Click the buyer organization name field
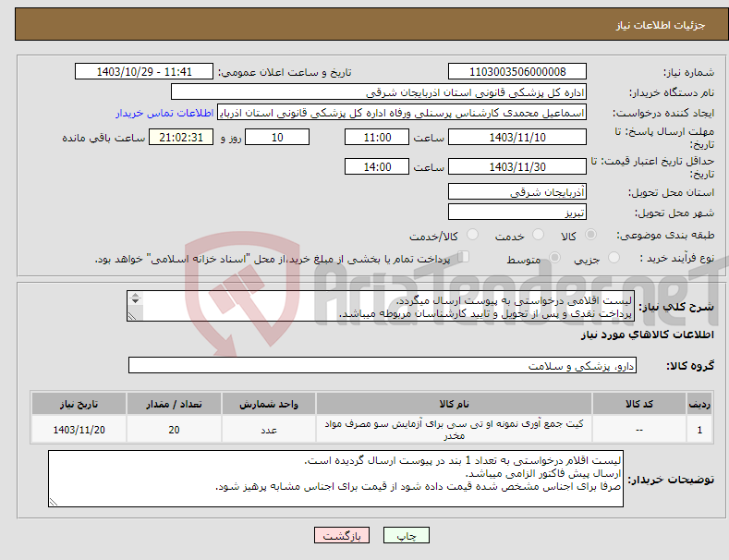 coord(379,92)
